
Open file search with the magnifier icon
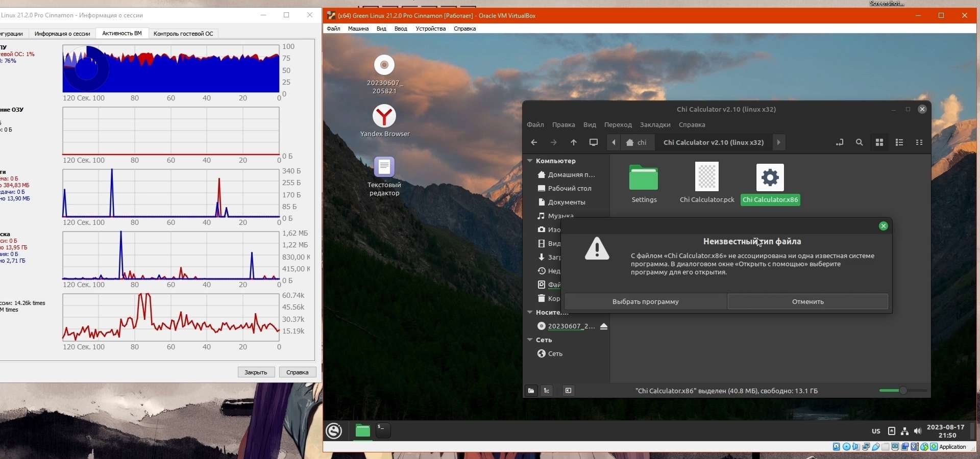(x=860, y=143)
